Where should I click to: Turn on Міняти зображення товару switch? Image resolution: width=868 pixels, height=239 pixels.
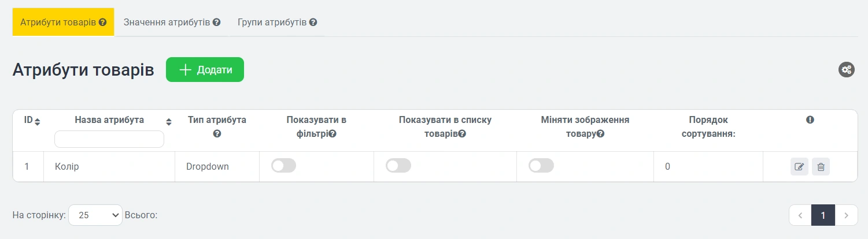[x=541, y=166]
